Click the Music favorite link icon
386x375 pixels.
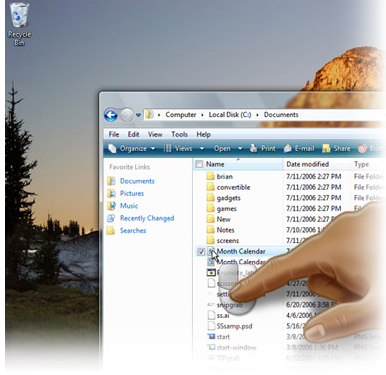coord(111,206)
